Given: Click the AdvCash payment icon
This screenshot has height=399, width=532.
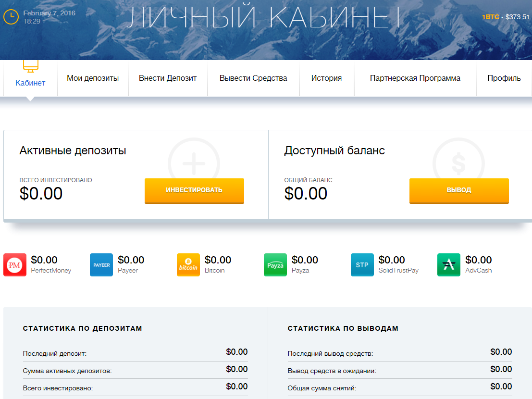Looking at the screenshot, I should click(x=449, y=265).
